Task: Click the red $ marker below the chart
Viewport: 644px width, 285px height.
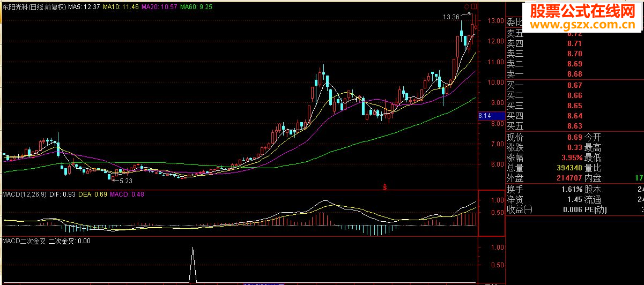Action: coord(384,186)
